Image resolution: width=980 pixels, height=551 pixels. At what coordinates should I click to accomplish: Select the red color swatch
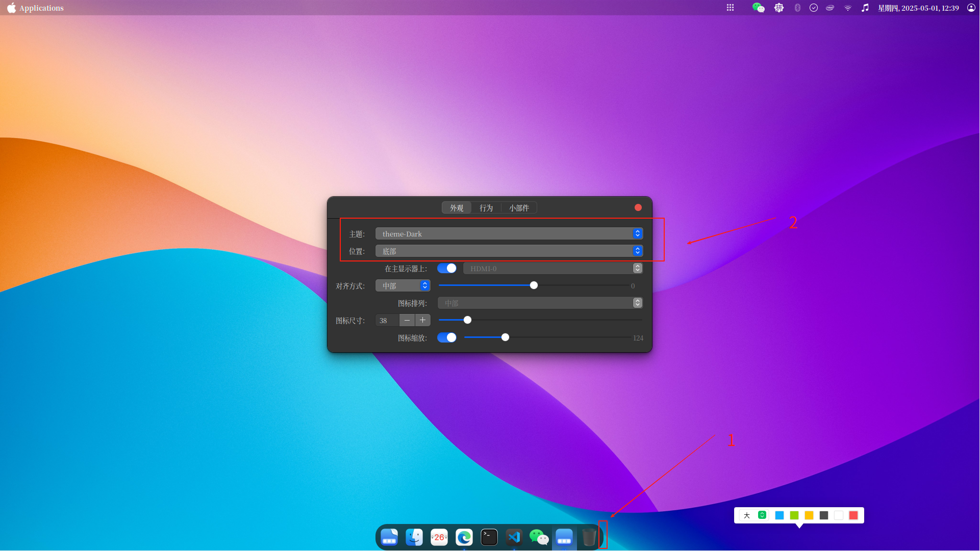[x=853, y=516]
